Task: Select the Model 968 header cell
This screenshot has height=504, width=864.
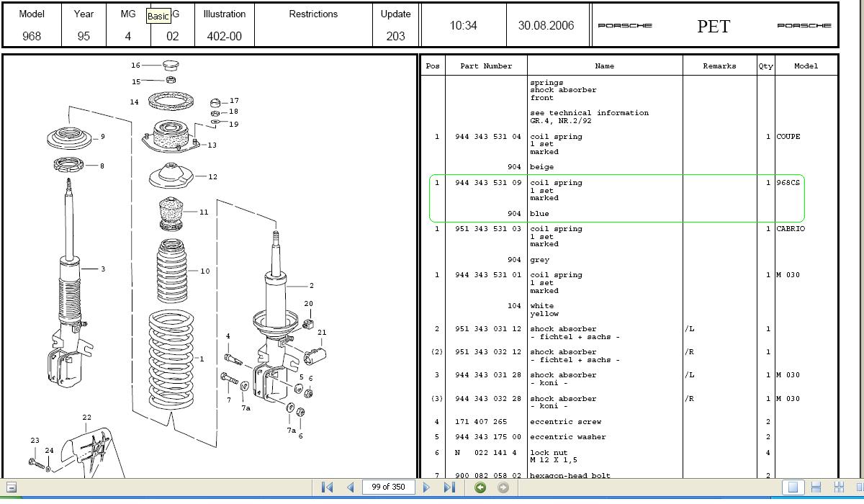Action: point(32,25)
